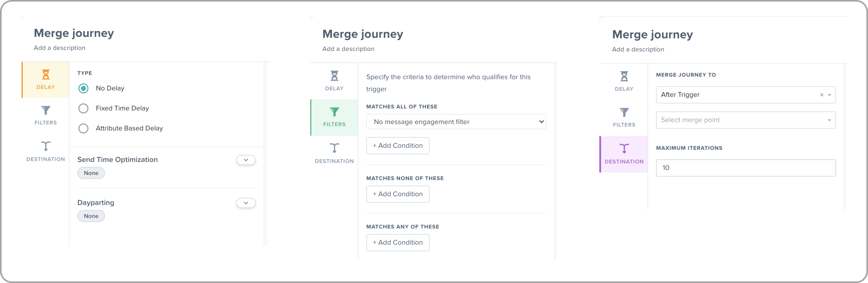Viewport: 868px width, 283px height.
Task: Click Add a description in first panel
Action: 59,47
